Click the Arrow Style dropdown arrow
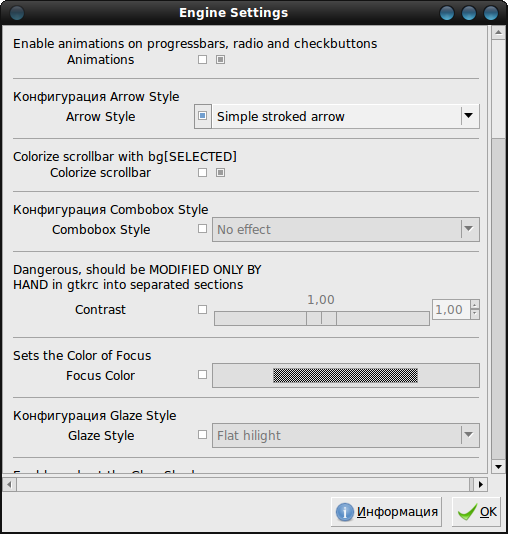 (469, 116)
